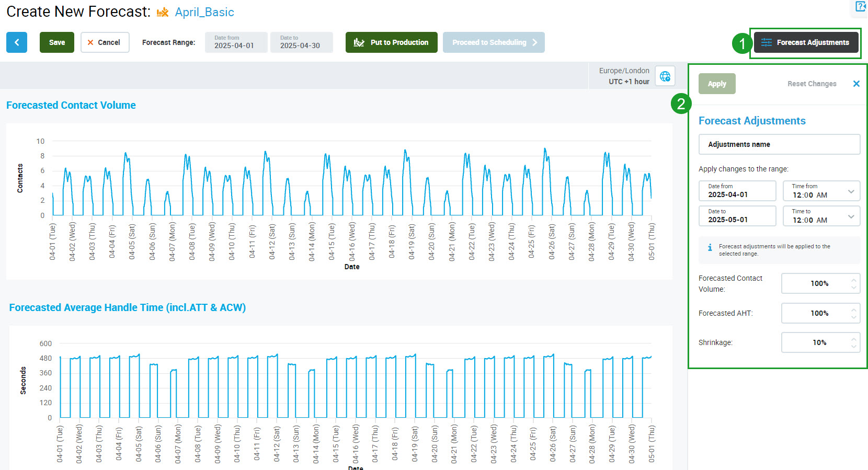Click the info icon in adjustments notice
The width and height of the screenshot is (868, 470).
(x=710, y=247)
